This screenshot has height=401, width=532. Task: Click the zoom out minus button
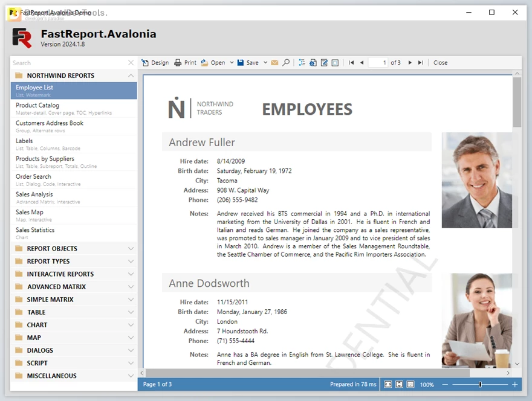tap(445, 384)
